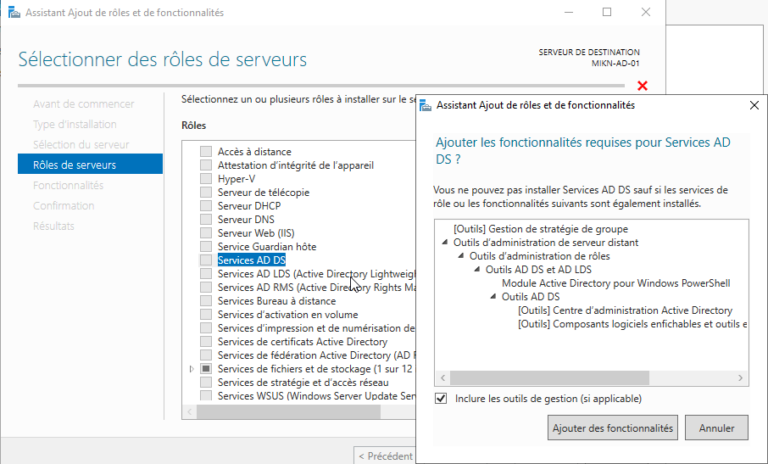Image resolution: width=768 pixels, height=464 pixels.
Task: Open the Confirmation step
Action: [x=64, y=206]
